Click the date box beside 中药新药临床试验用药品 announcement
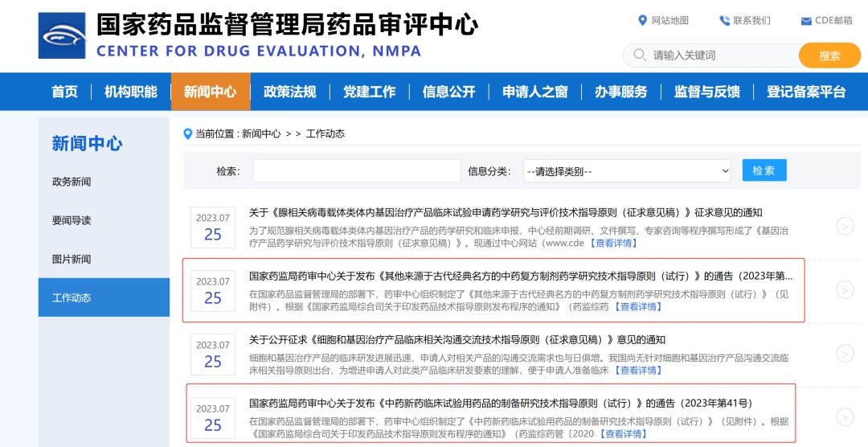This screenshot has width=868, height=447. point(212,418)
